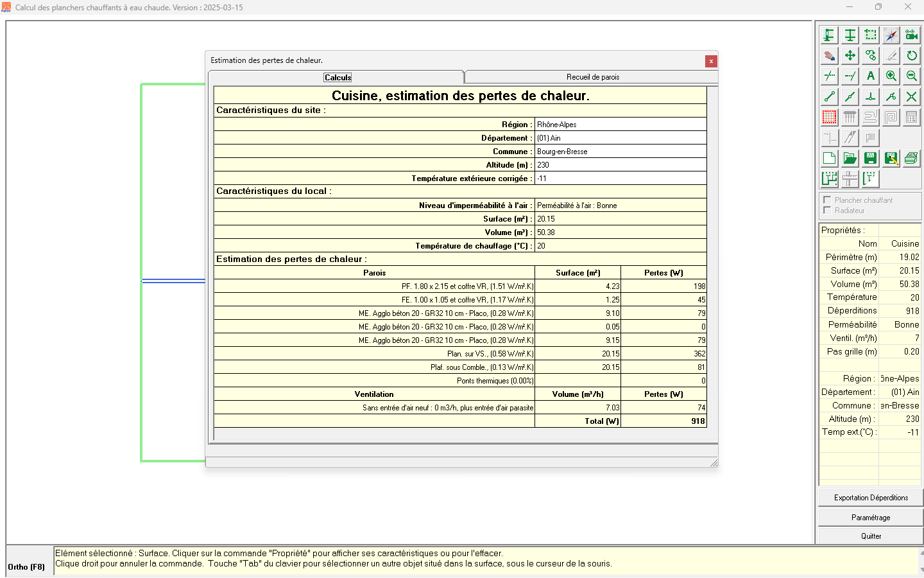Open the compass orientation tool
Viewport: 924px width, 578px height.
pos(891,35)
